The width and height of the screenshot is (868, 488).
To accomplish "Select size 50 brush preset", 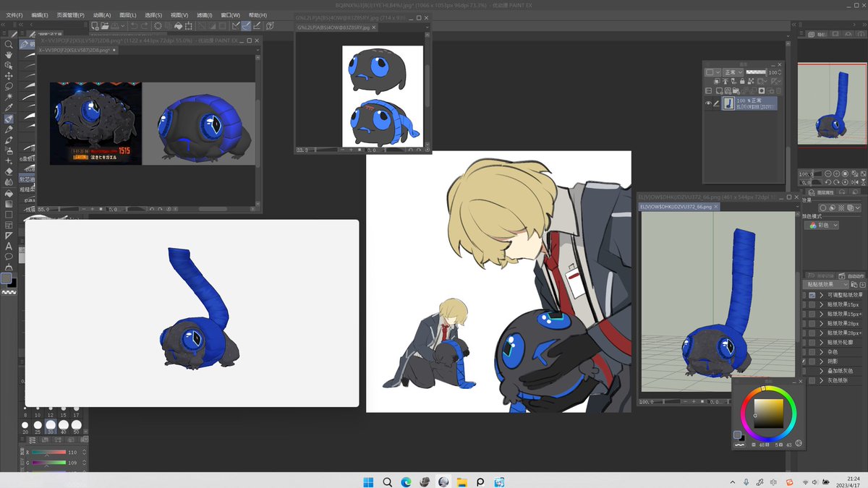I will click(x=77, y=427).
